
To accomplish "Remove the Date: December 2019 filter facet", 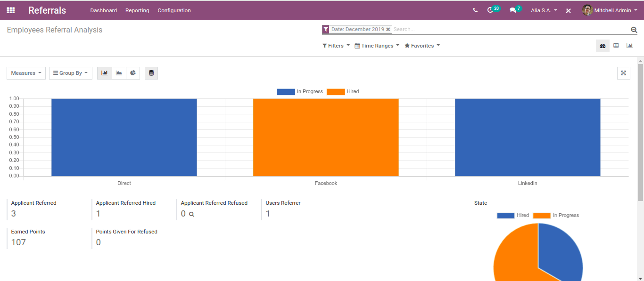I will click(x=388, y=29).
